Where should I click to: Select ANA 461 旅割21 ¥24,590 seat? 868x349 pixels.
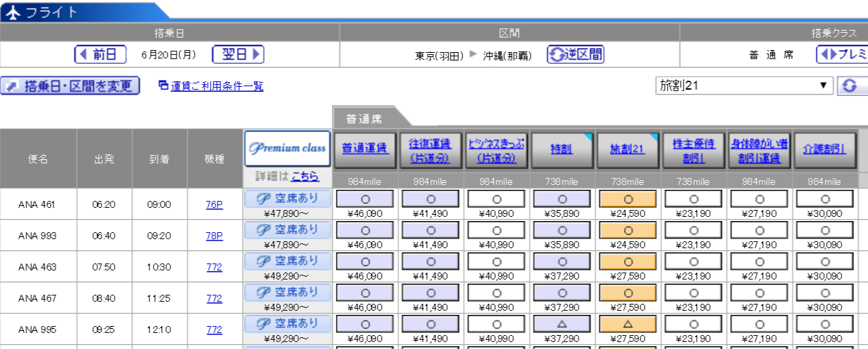[627, 199]
